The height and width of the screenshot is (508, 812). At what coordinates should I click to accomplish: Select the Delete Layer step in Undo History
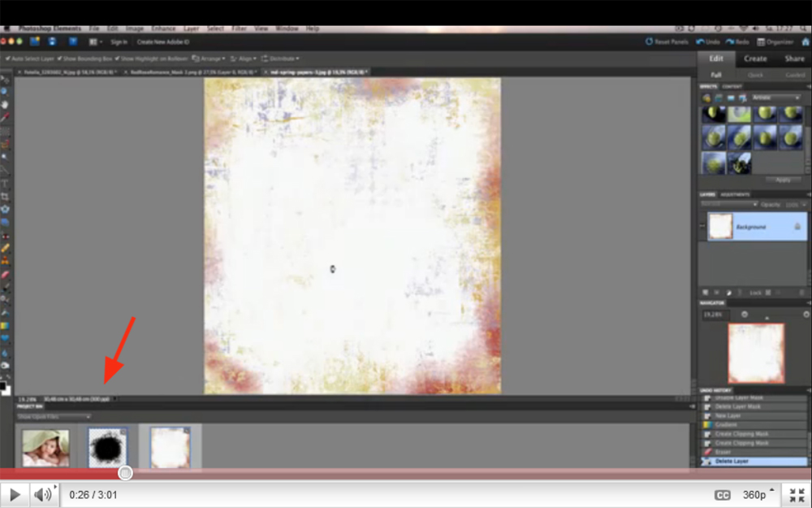pyautogui.click(x=747, y=461)
